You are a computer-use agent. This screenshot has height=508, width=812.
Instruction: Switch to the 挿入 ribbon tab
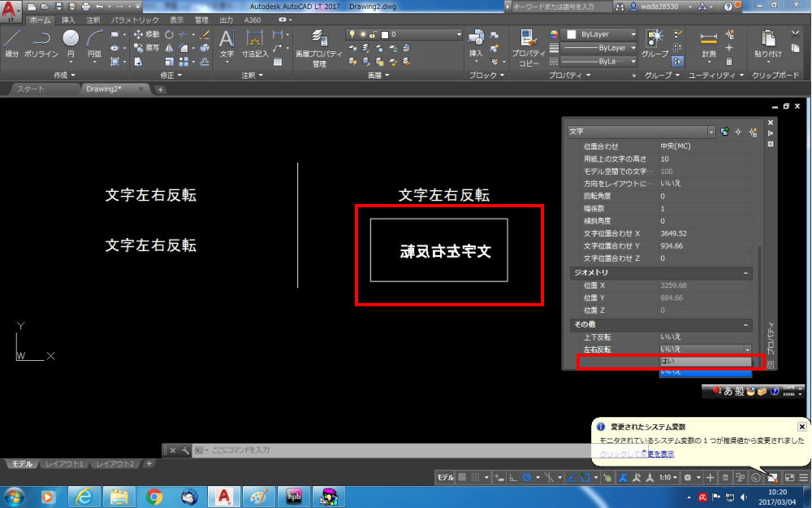tap(68, 20)
